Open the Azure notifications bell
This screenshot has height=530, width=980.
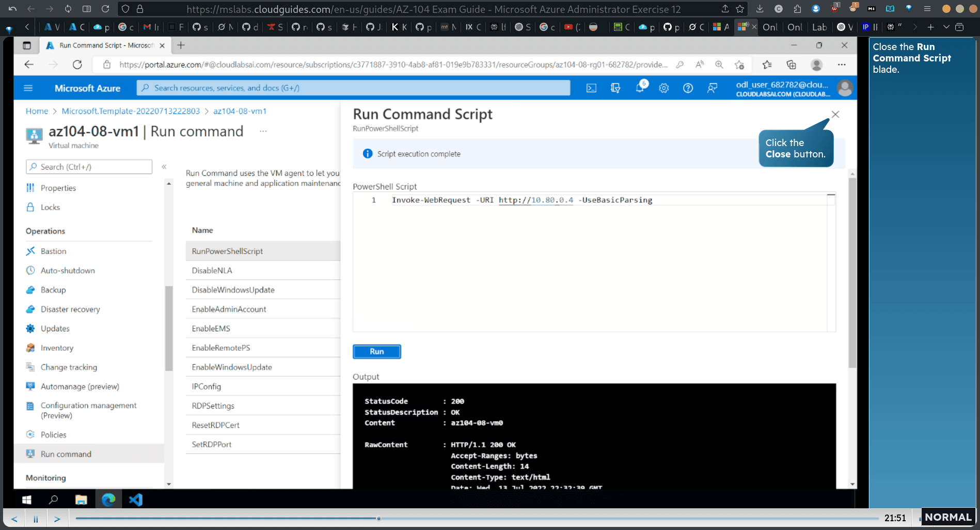point(640,87)
